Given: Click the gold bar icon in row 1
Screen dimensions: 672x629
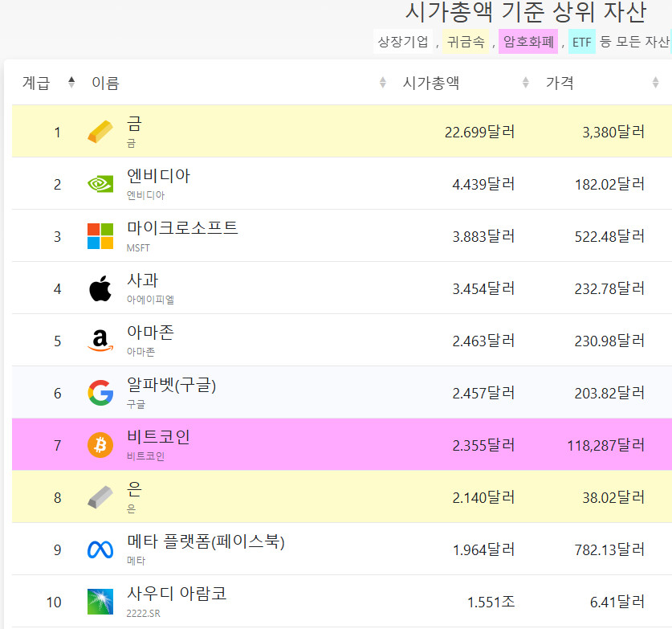Looking at the screenshot, I should click(x=100, y=132).
